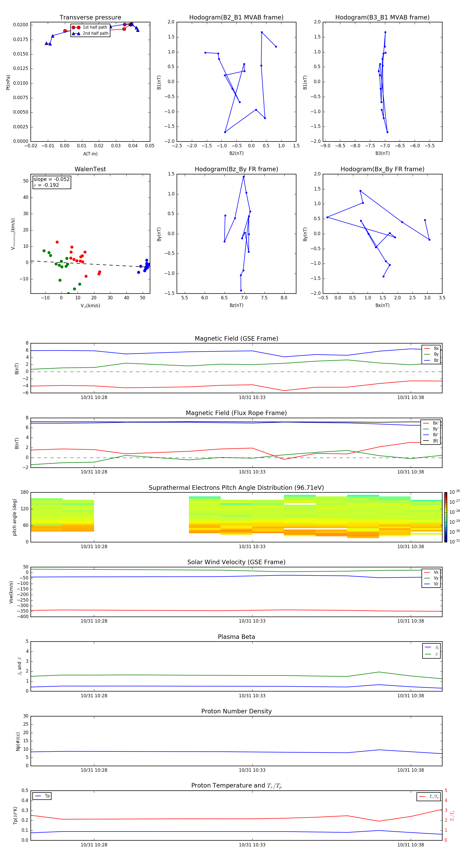Click the Solar Wind Velocity (GSE Frame) title
Image resolution: width=473 pixels, height=868 pixels.
[236, 562]
